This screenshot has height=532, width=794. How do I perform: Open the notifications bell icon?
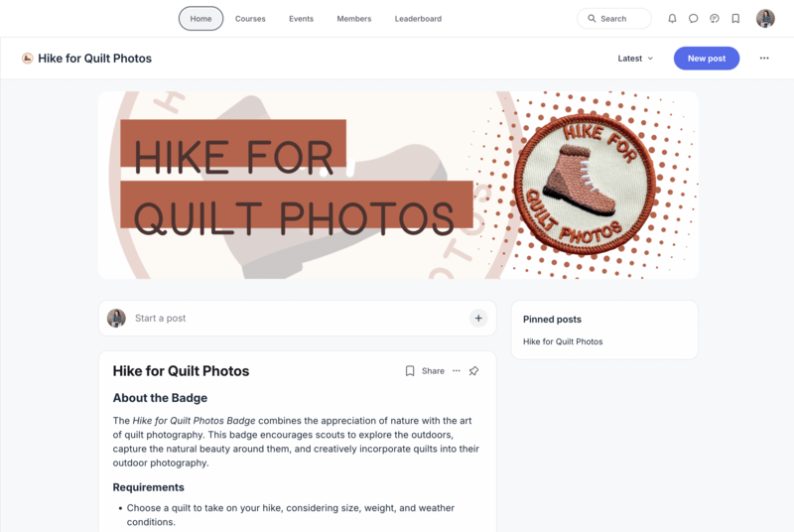click(x=672, y=19)
